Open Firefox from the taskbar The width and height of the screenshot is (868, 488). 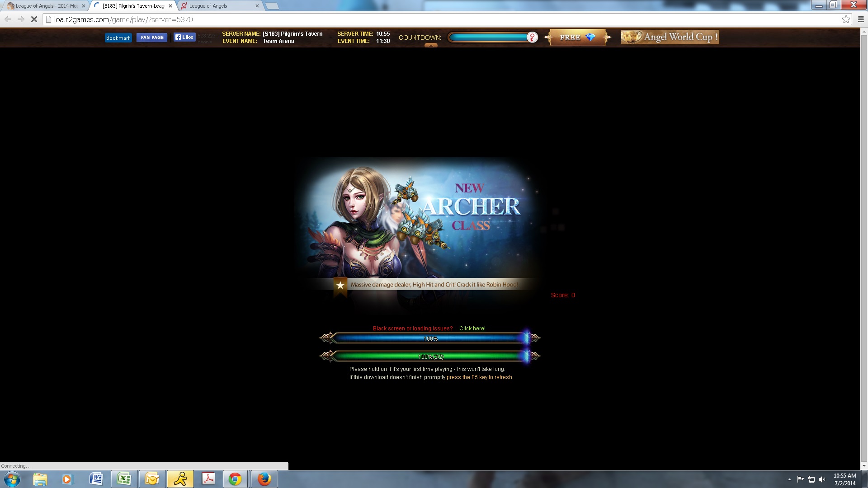pos(264,479)
